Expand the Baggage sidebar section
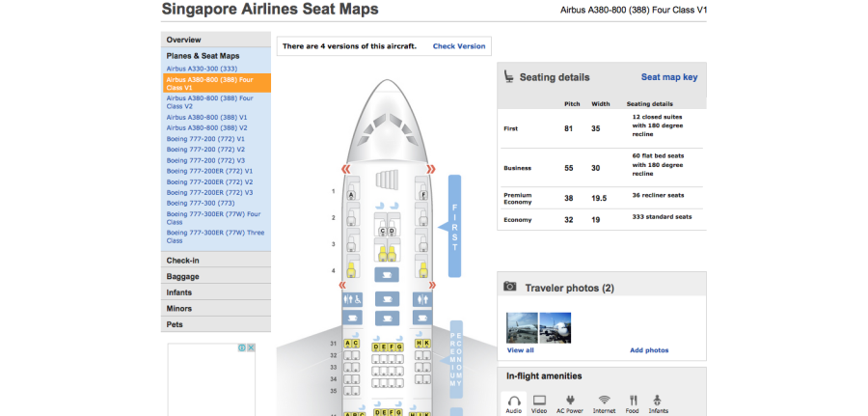Screen dimensions: 868x416 pos(182,276)
